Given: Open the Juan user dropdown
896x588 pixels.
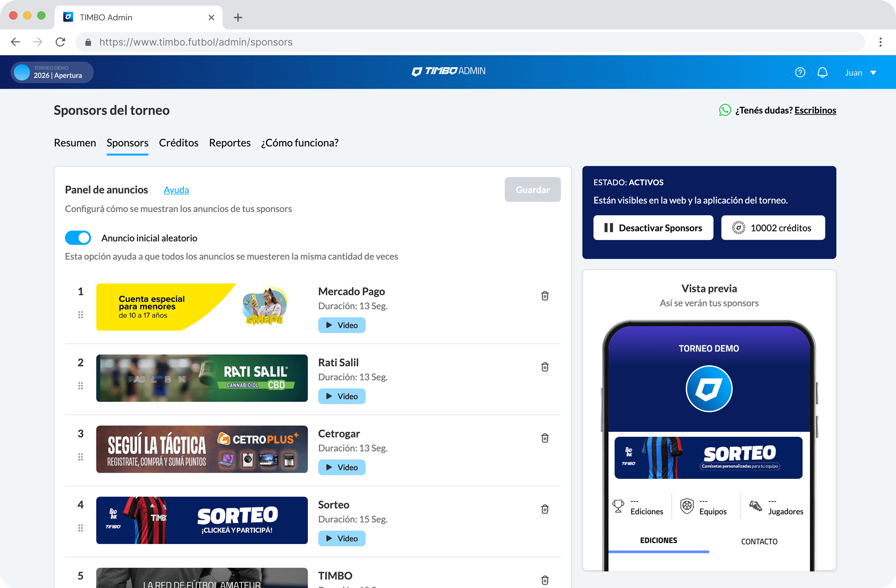Looking at the screenshot, I should (861, 73).
